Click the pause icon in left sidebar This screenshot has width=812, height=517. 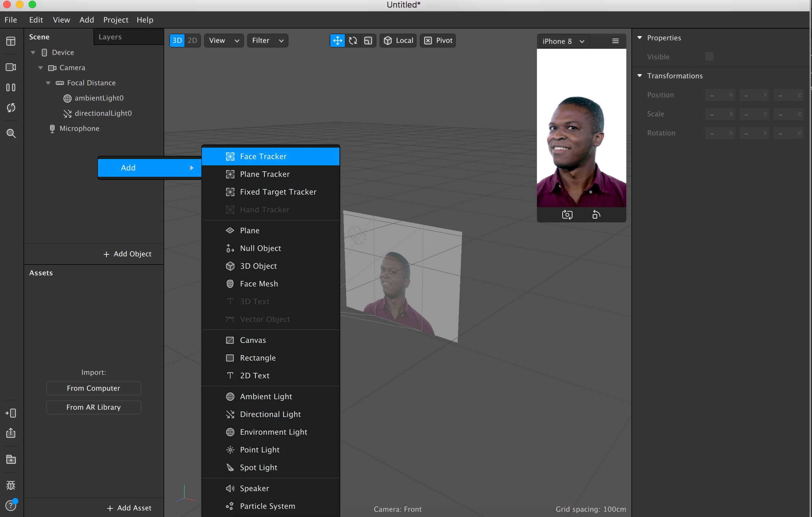click(x=11, y=88)
